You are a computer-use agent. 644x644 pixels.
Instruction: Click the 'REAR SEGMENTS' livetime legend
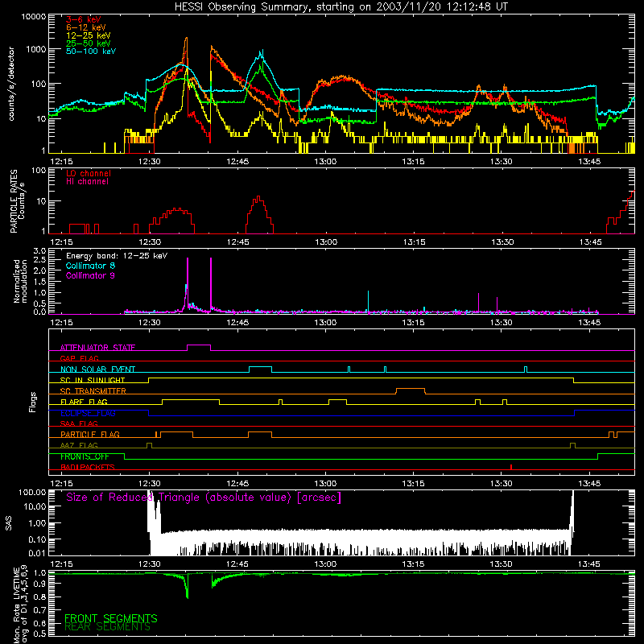pos(108,627)
